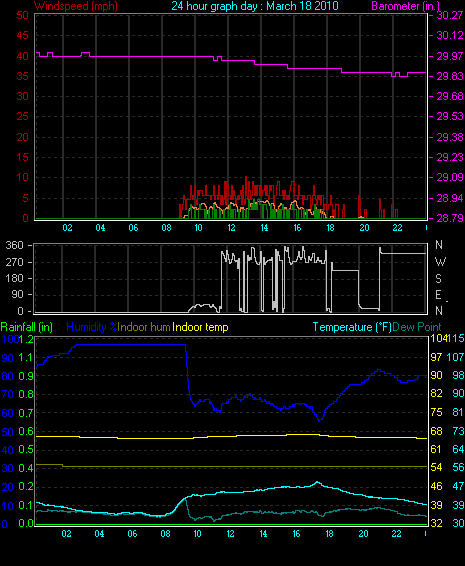The image size is (465, 566).
Task: Click the rainfall axis value 0.6
Action: pos(26,431)
